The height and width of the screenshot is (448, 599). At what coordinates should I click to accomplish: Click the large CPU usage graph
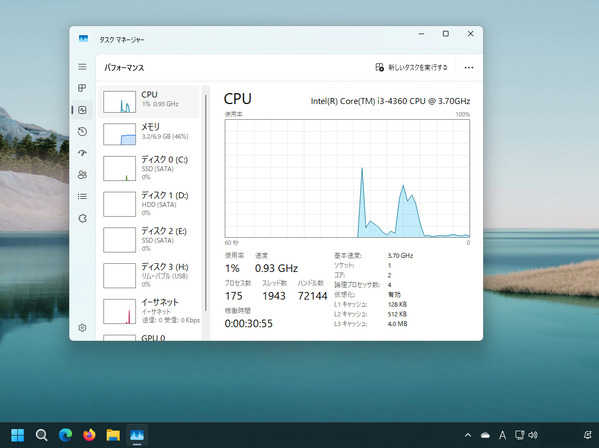tap(347, 178)
